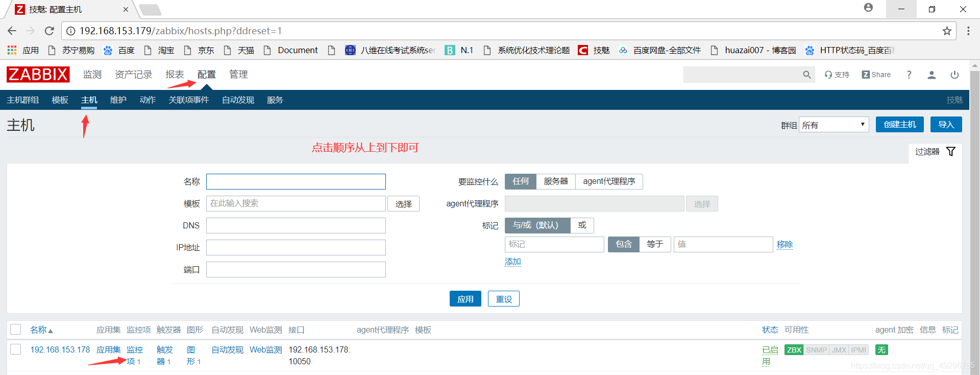Open the help question mark
This screenshot has height=375, width=980.
pos(909,75)
